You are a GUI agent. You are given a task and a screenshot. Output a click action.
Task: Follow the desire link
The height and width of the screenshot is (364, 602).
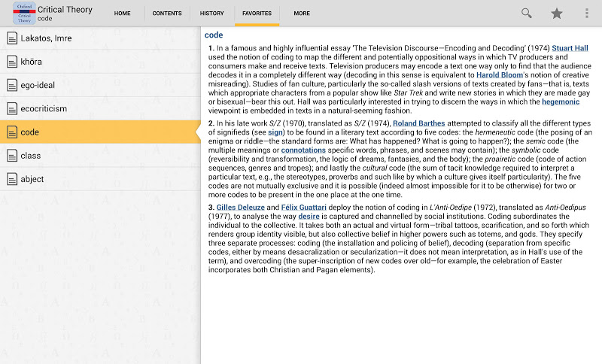(x=309, y=217)
